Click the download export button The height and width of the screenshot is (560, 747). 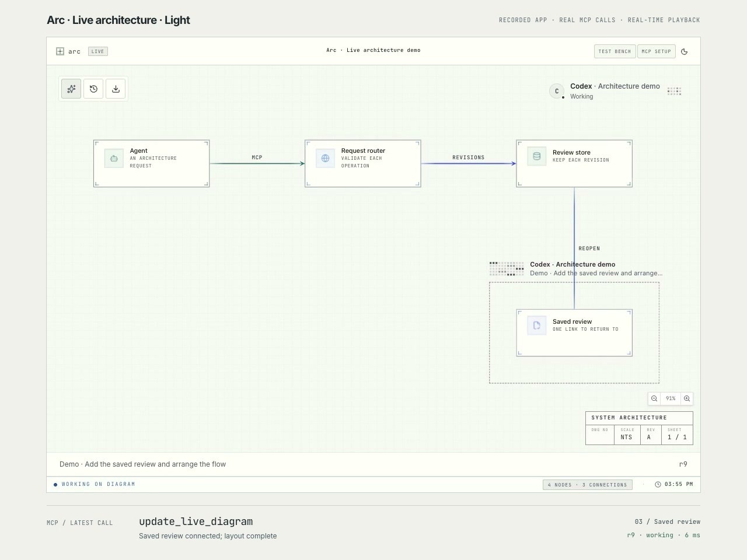point(116,89)
